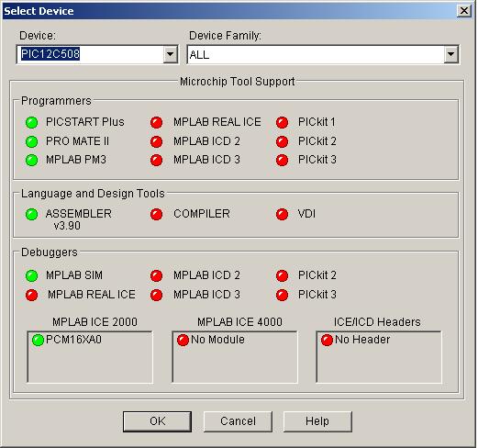478x448 pixels.
Task: Click red status light beside VDI
Action: click(282, 214)
